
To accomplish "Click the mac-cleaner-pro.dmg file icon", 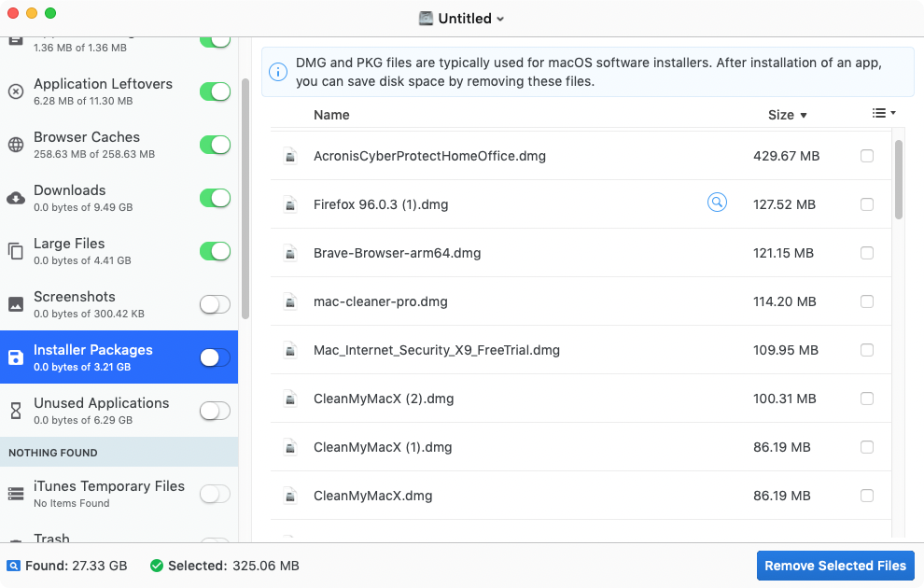I will 290,301.
